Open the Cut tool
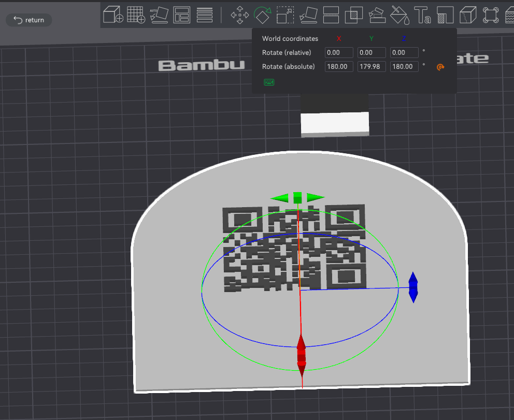Viewport: 514px width, 420px height. click(x=331, y=15)
